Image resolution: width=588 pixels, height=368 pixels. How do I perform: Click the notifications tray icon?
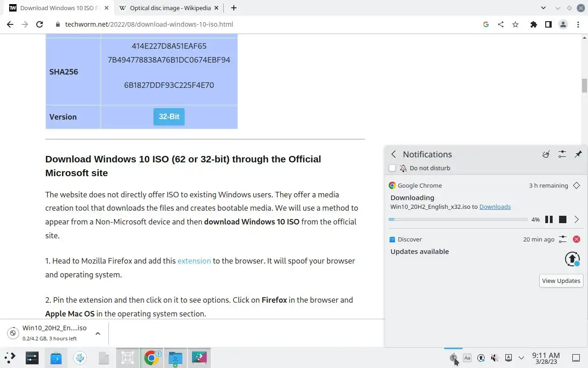(x=453, y=358)
